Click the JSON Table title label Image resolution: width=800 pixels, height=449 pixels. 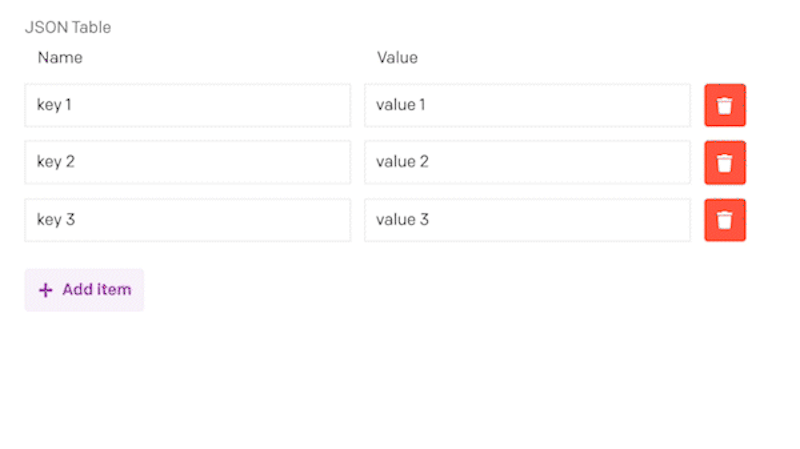pos(68,27)
